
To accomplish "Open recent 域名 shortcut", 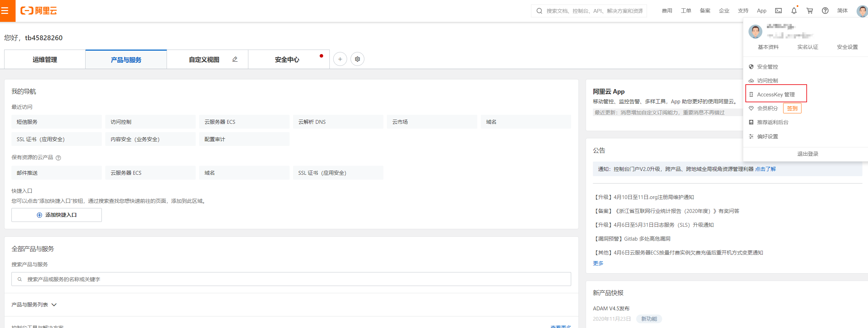I will (526, 122).
